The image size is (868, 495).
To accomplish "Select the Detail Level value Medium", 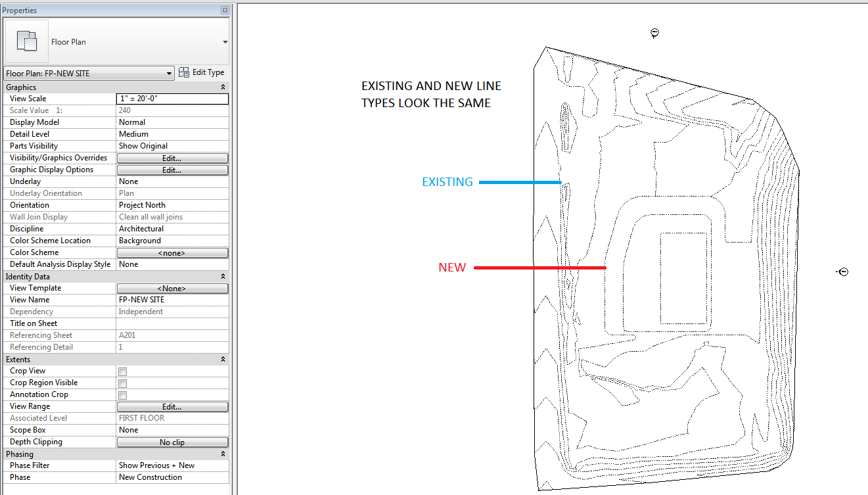I will [172, 134].
